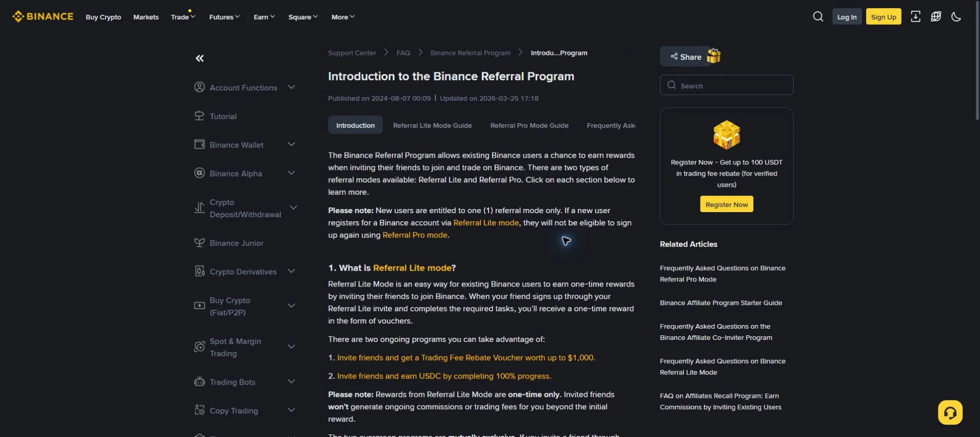This screenshot has width=980, height=437.
Task: Open FAQ on Affiliates Recall Program article
Action: [x=720, y=402]
